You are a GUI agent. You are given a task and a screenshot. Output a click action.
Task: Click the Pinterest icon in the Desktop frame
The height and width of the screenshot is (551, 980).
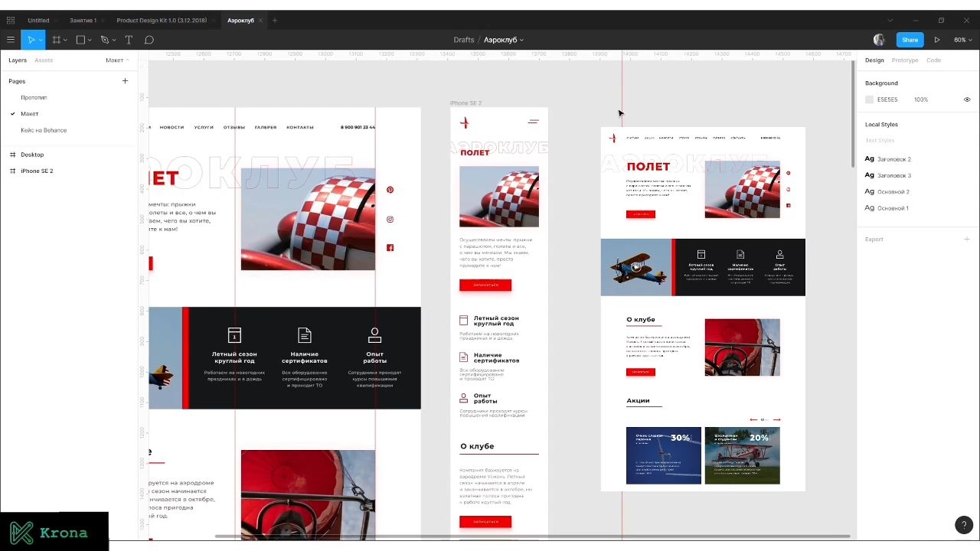tap(390, 190)
